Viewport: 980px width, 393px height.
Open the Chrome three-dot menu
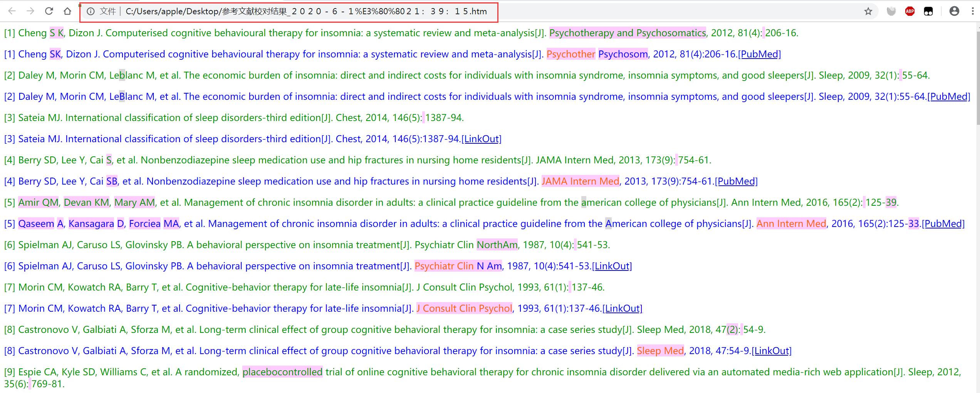(x=973, y=11)
